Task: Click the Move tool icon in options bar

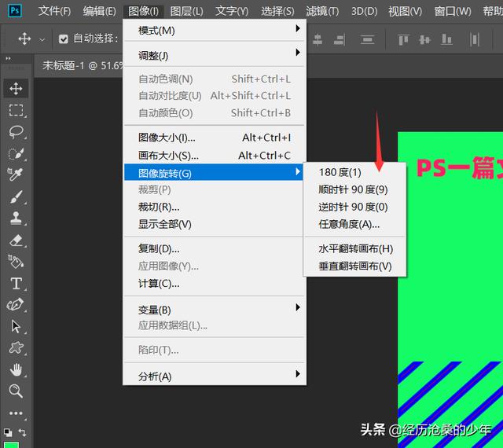Action: click(24, 39)
